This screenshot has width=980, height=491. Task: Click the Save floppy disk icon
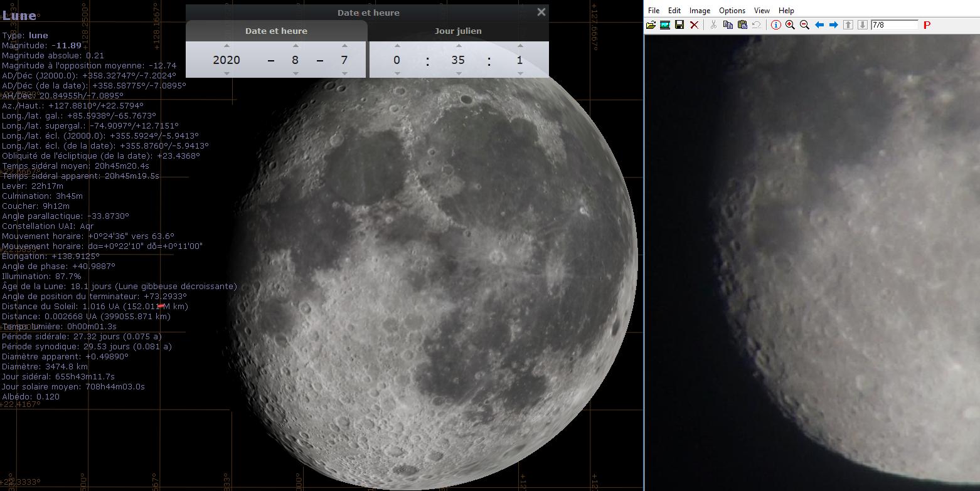click(679, 25)
